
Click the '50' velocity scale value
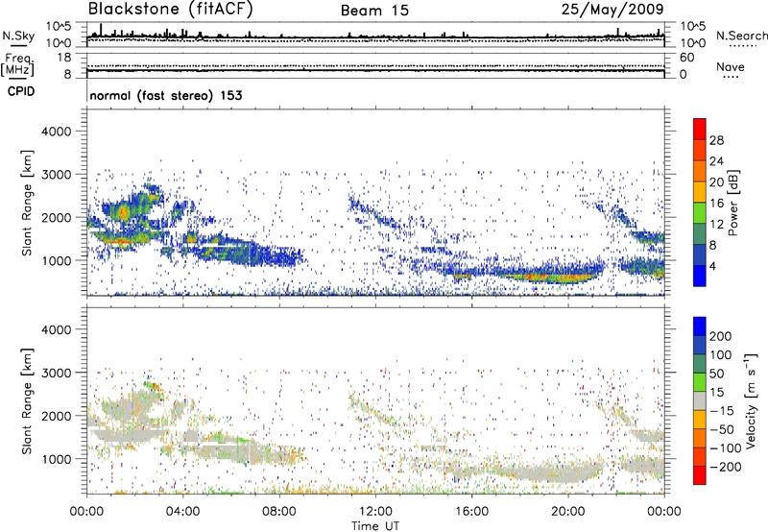point(716,374)
